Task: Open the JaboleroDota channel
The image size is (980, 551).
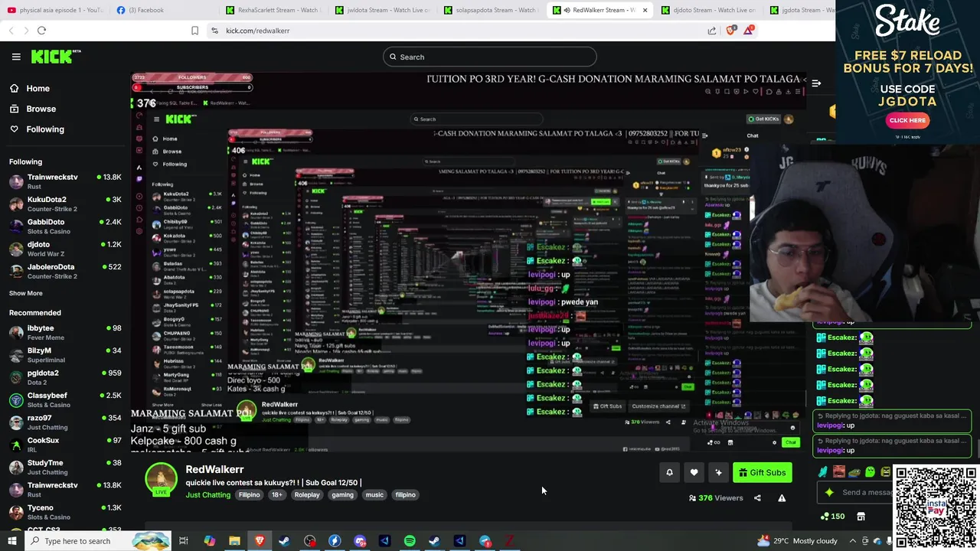Action: pyautogui.click(x=65, y=271)
